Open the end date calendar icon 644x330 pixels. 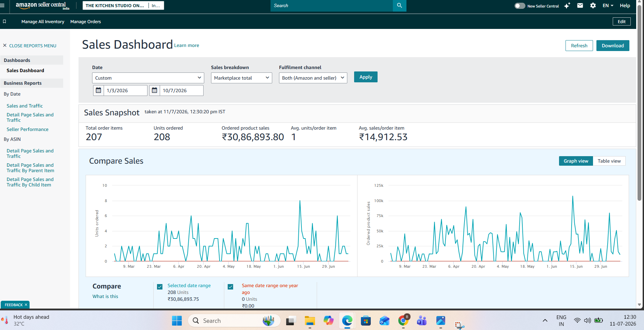pyautogui.click(x=155, y=90)
